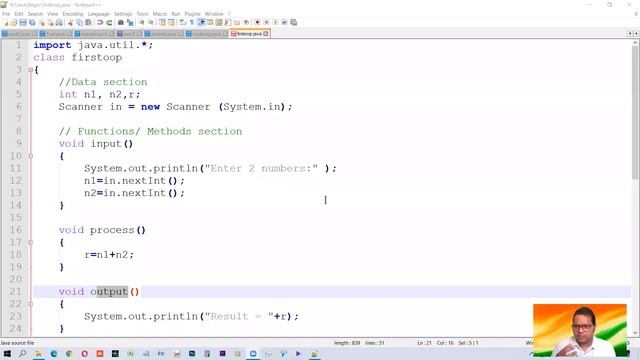Click the Copy toolbar icon
Image resolution: width=640 pixels, height=360 pixels.
[x=79, y=22]
